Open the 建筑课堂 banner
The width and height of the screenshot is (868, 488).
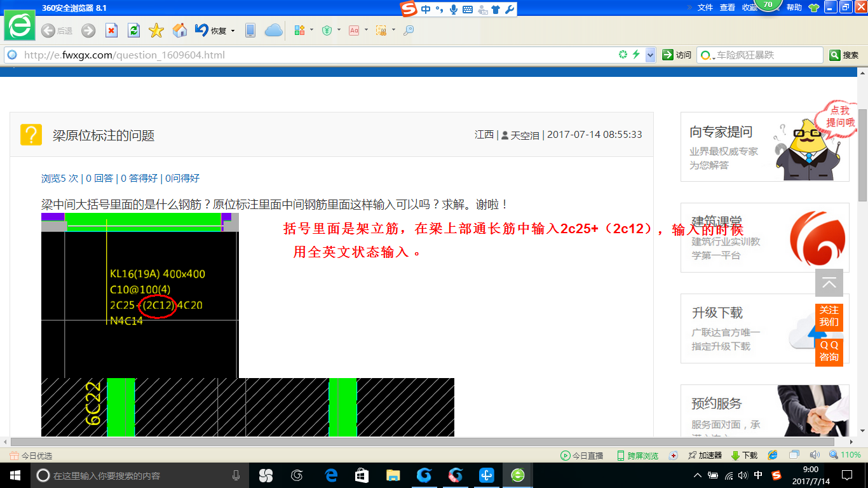coord(765,238)
